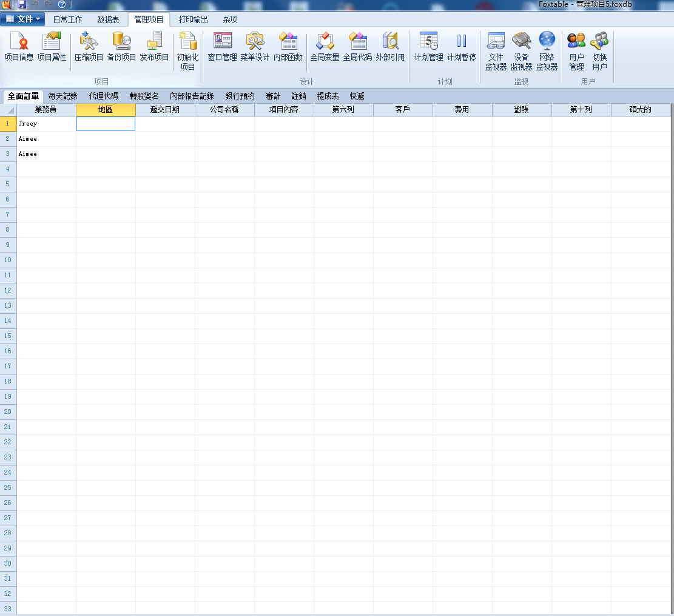Switch to 日常工作 ribbon tab
The image size is (674, 616).
[x=67, y=19]
